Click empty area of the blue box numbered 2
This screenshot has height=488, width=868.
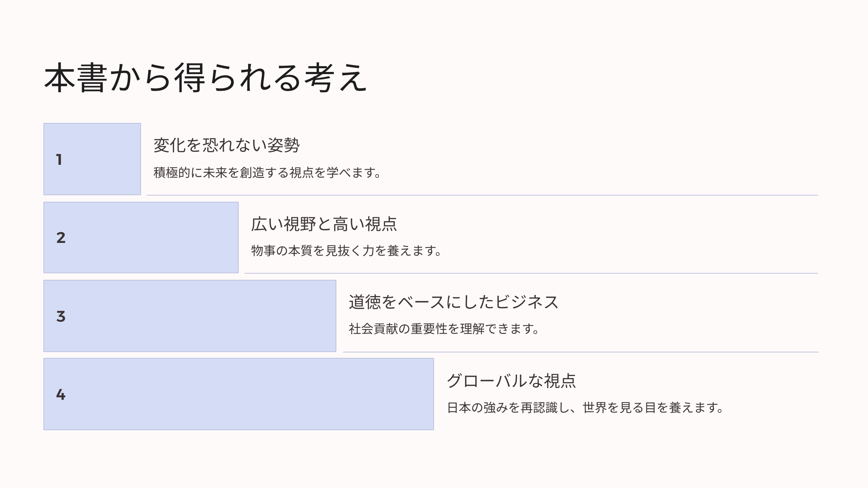point(152,238)
